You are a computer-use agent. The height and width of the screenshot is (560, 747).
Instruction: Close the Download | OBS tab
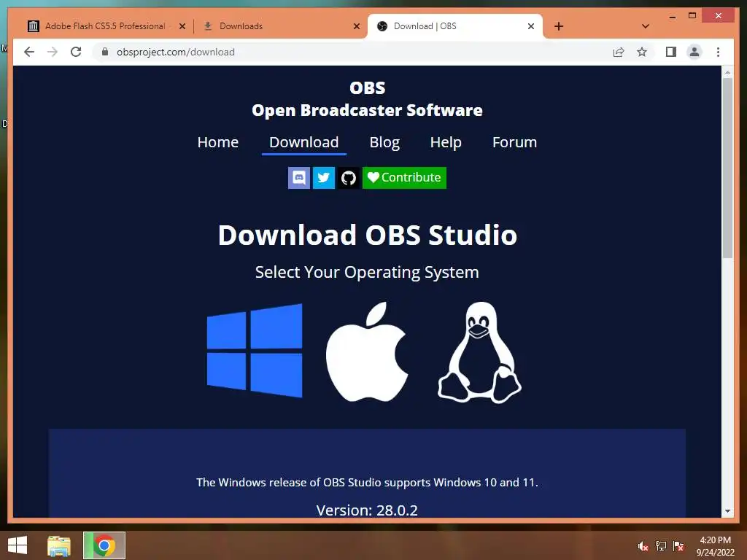(531, 27)
